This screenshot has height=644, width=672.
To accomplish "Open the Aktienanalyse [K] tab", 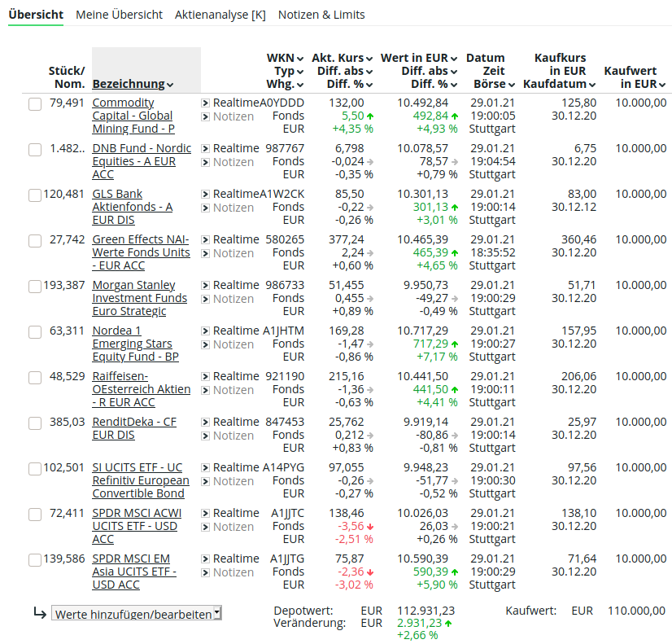I will point(220,15).
